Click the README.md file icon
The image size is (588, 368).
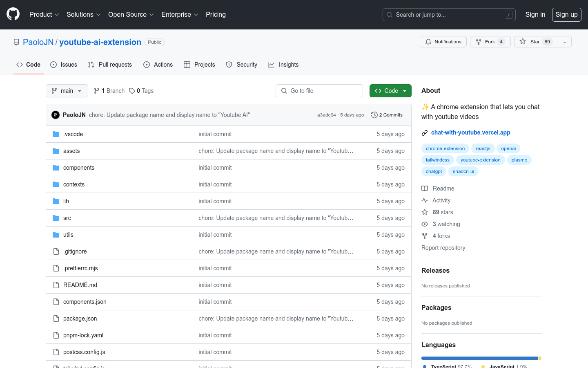click(56, 285)
